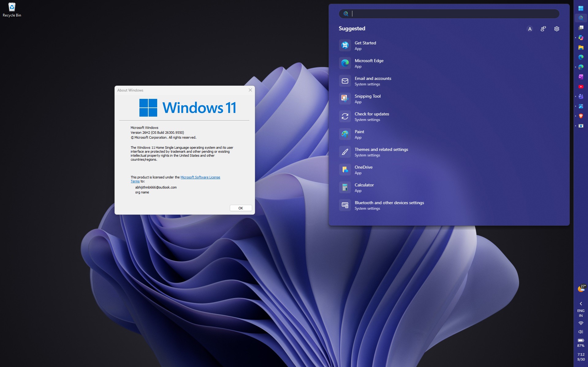The image size is (588, 367).
Task: Click inside the search text box
Action: pyautogui.click(x=449, y=13)
